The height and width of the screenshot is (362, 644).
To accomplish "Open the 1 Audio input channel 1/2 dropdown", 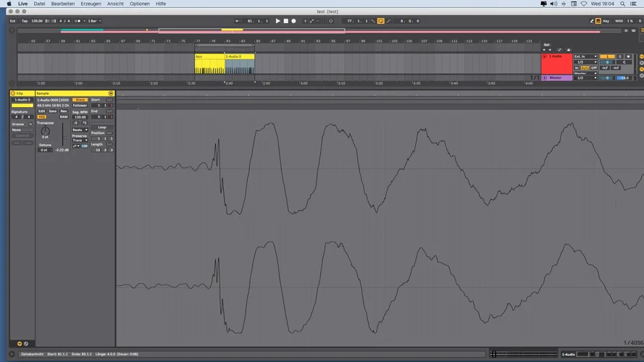I will click(x=585, y=62).
